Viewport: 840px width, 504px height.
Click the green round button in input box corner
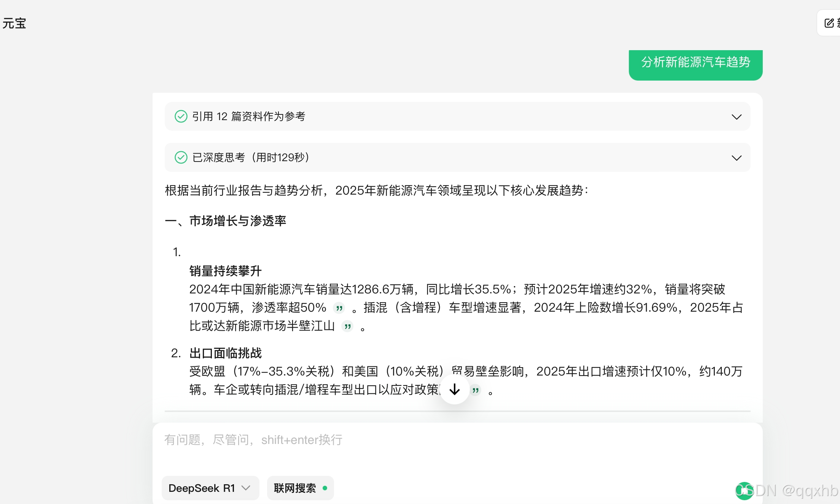[744, 491]
